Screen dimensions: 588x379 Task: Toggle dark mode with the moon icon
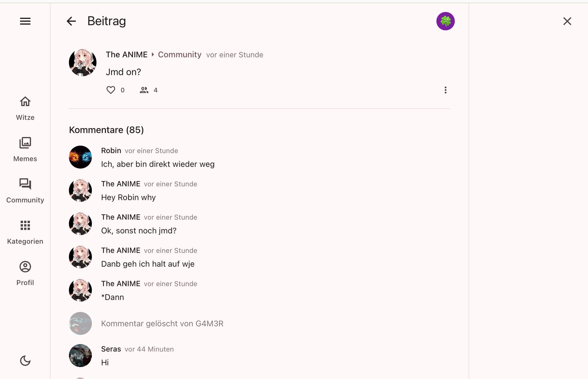pyautogui.click(x=25, y=361)
